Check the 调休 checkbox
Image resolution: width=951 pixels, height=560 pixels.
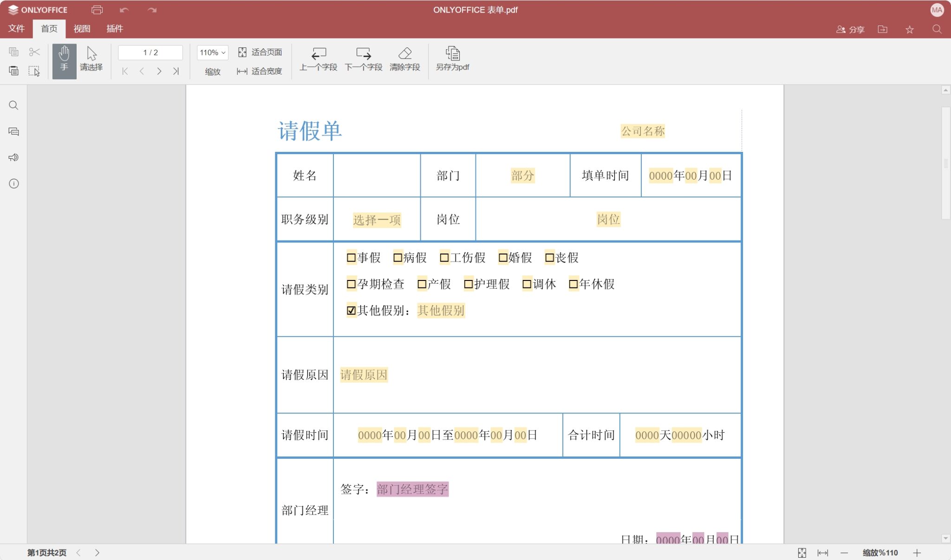click(x=527, y=284)
